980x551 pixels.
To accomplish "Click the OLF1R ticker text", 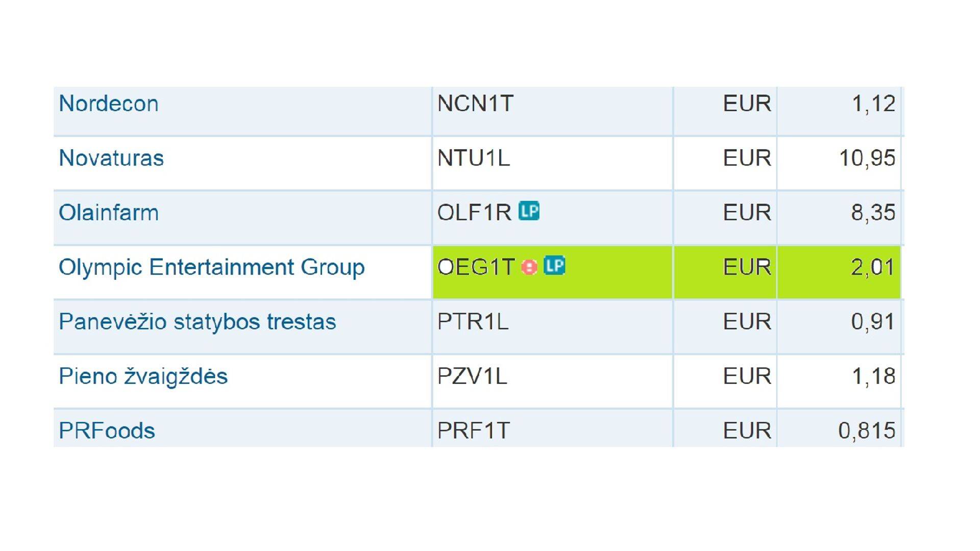I will coord(474,212).
